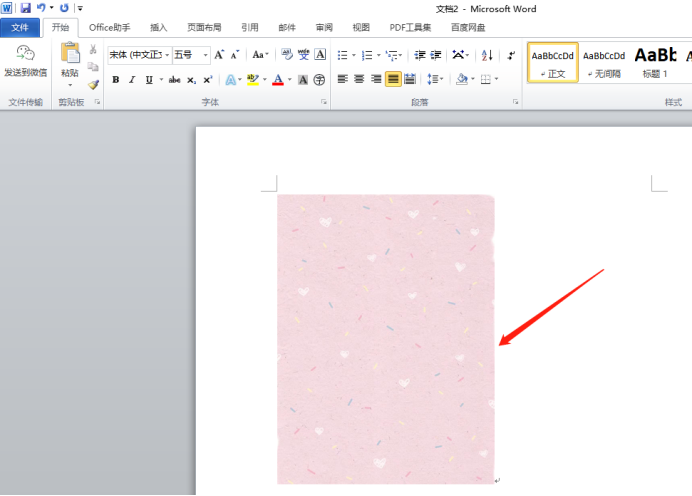The height and width of the screenshot is (496, 692).
Task: Click the Clear Formatting icon
Action: click(287, 55)
